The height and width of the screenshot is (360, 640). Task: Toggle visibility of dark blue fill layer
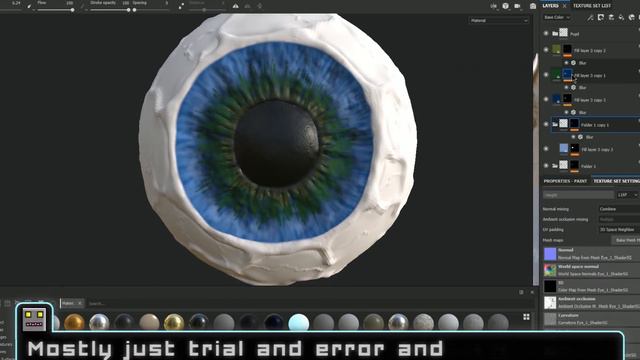click(x=546, y=99)
